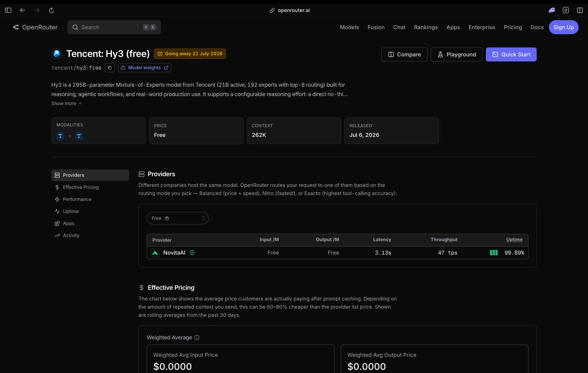Click the green shield badge beside NovitaAI
Screen dimensions: 588x373
[192, 253]
